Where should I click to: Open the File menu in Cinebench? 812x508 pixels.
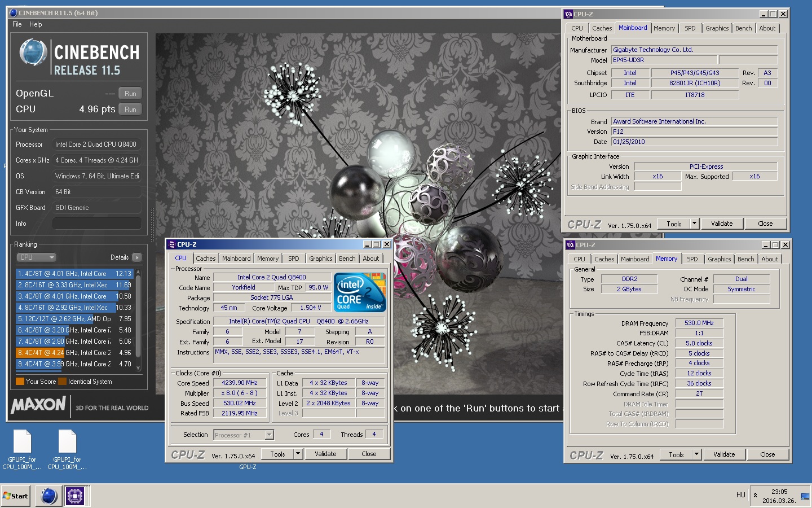click(x=17, y=24)
